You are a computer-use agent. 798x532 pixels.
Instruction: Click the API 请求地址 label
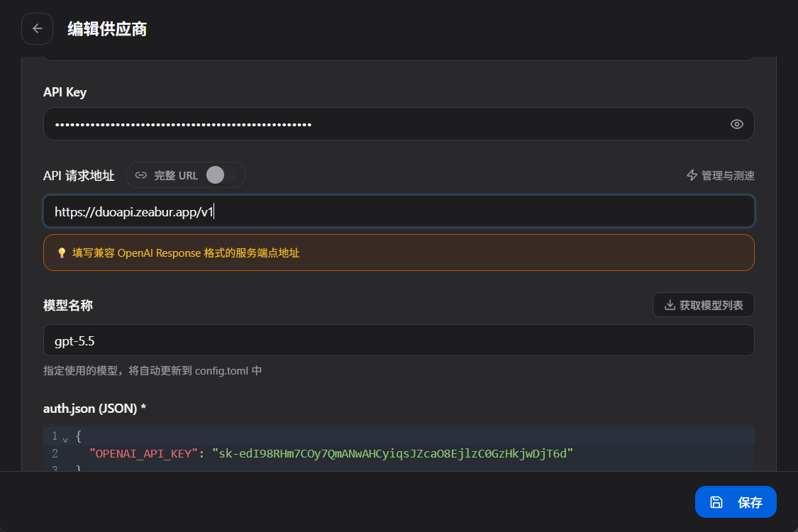coord(79,176)
